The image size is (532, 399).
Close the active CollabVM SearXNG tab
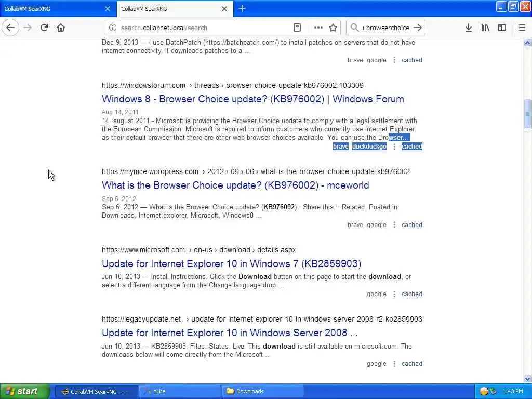pyautogui.click(x=224, y=9)
